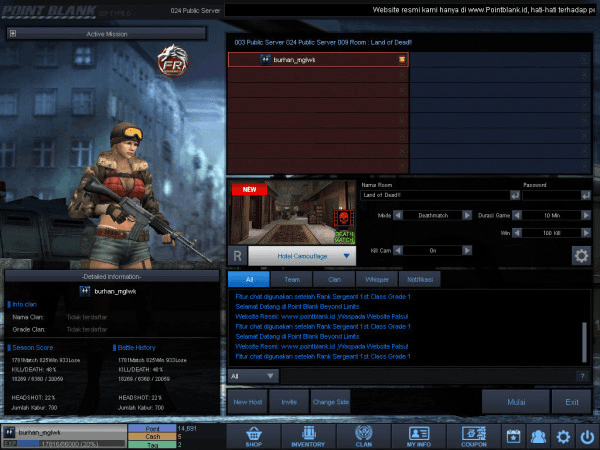Click the FR wolf clan emblem
The image size is (600, 450).
173,61
